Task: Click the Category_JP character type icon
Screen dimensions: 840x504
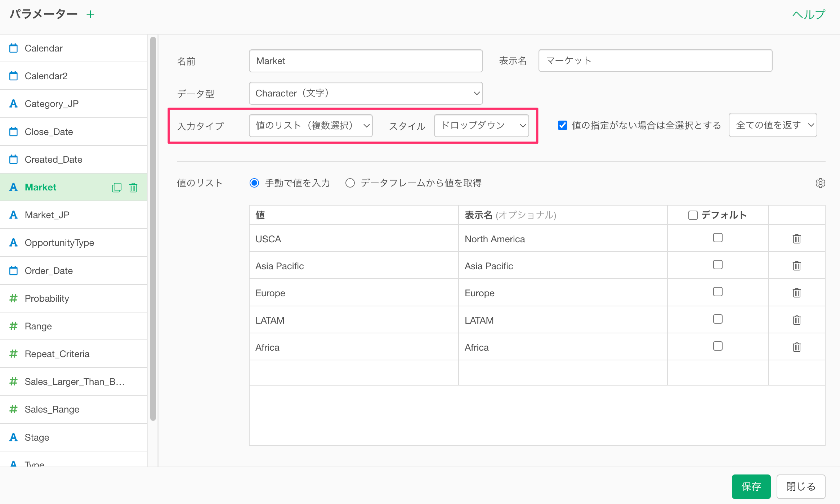Action: point(13,104)
